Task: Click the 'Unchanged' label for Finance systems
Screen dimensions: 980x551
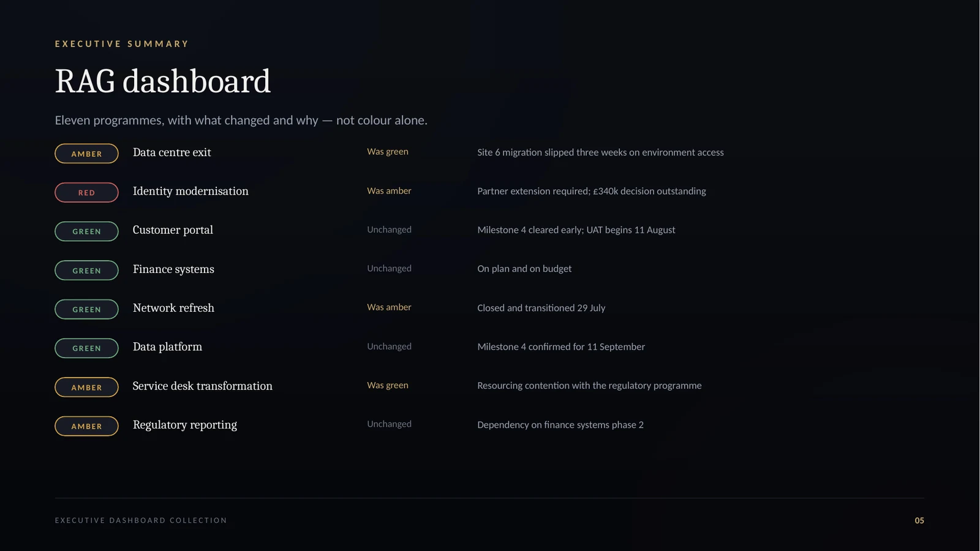Action: coord(389,268)
